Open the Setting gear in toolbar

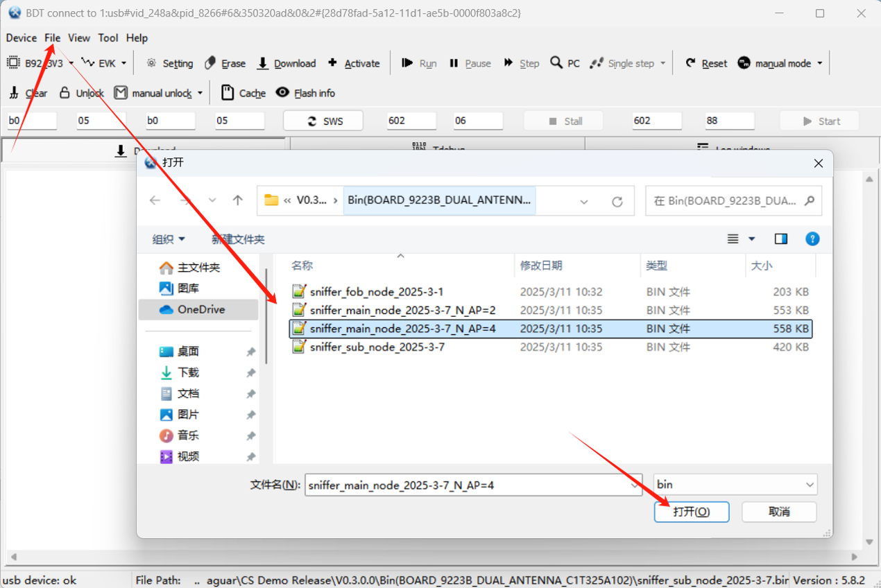151,63
